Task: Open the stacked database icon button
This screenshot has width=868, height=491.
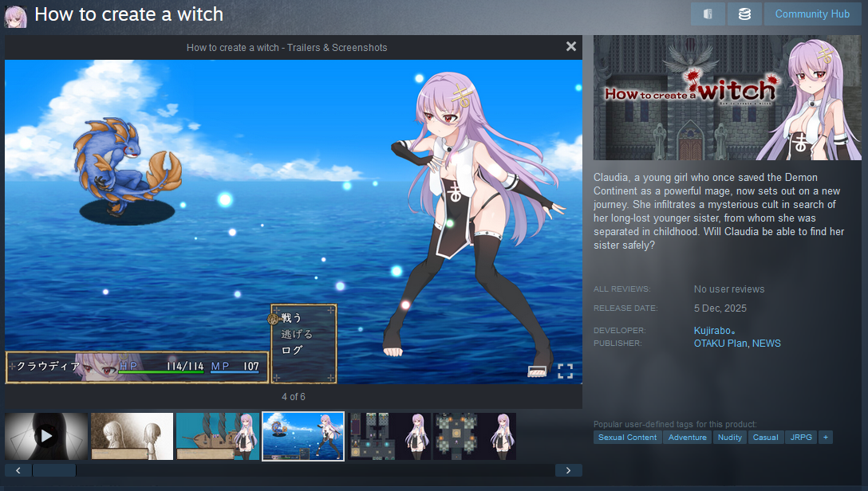Action: (x=744, y=14)
